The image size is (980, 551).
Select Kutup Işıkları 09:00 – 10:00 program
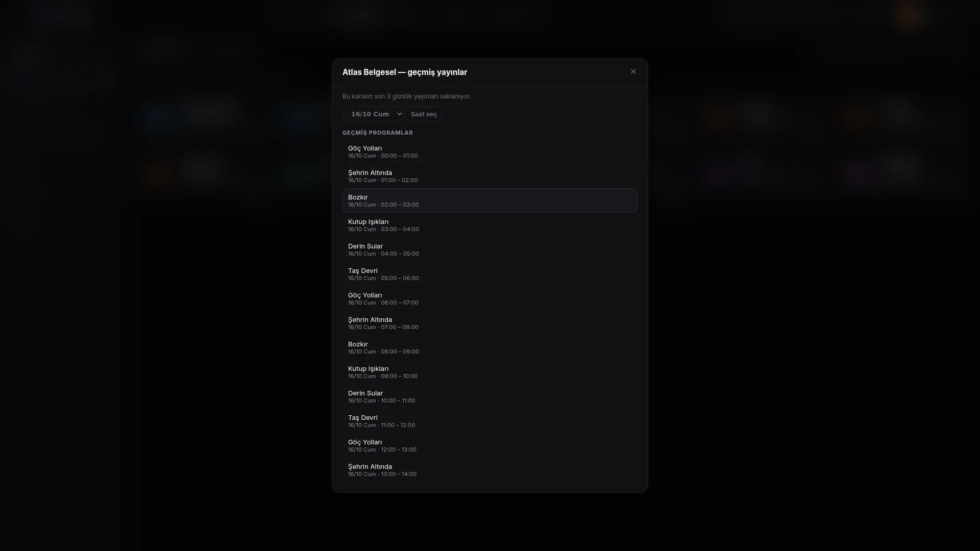point(490,372)
